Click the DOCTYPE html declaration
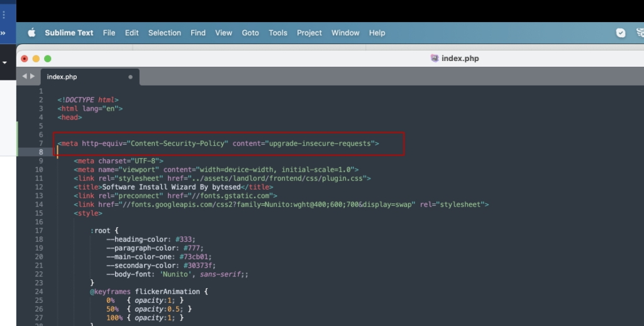Image resolution: width=644 pixels, height=326 pixels. pos(88,100)
